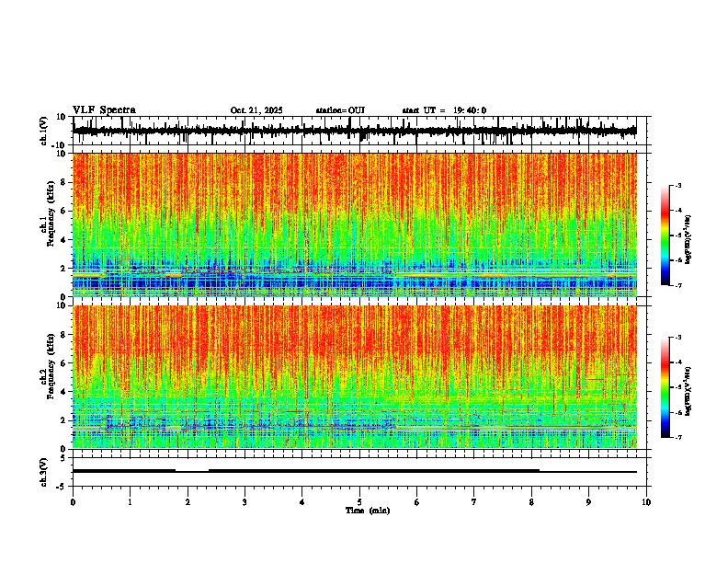Click the ch.2 spectrogram color scale bar

click(665, 387)
